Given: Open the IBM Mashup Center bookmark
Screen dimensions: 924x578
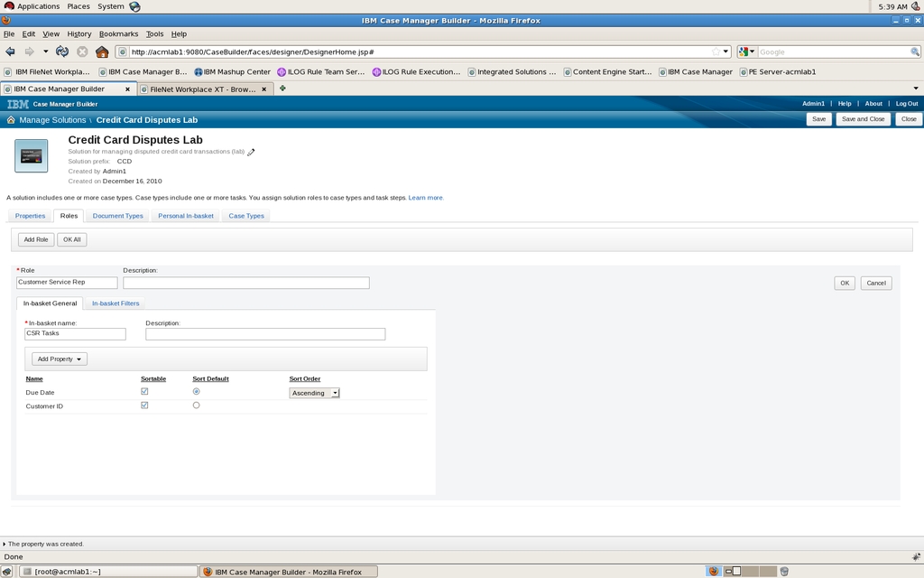Looking at the screenshot, I should 232,72.
